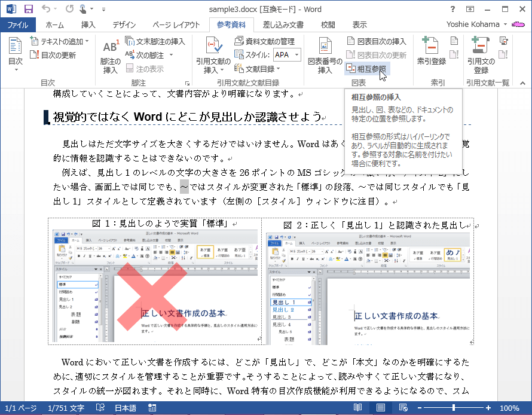
Task: Click the macro recording icon in status bar
Action: (152, 408)
